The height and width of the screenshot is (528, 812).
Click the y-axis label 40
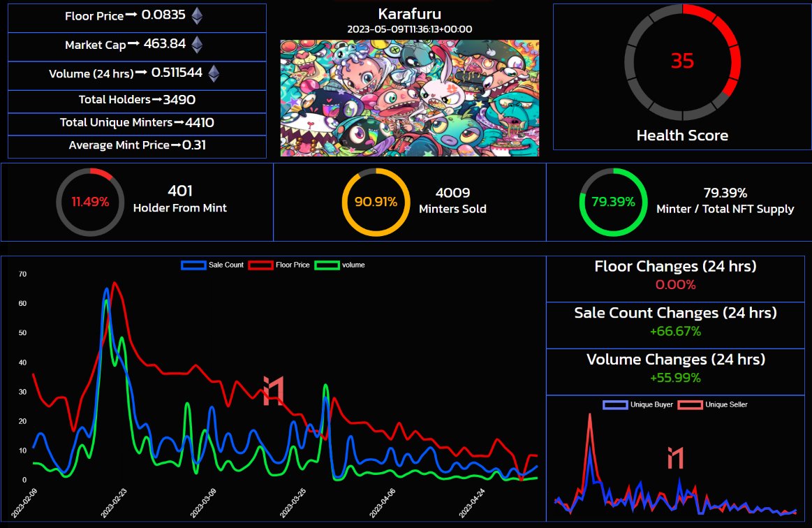[22, 362]
